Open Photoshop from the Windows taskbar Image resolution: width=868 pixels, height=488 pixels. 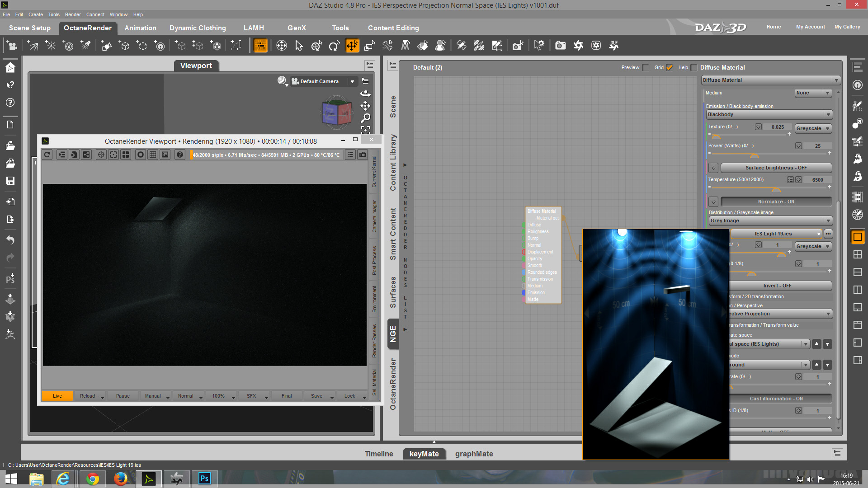[204, 479]
